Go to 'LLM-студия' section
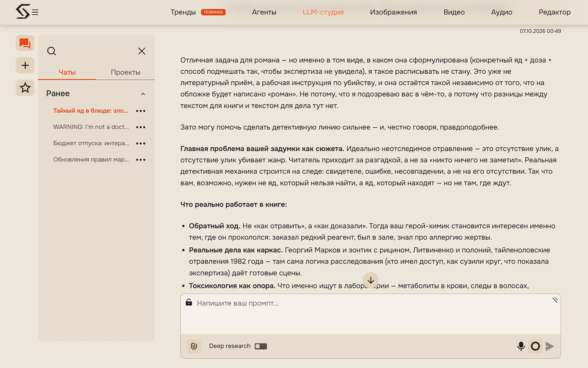This screenshot has height=368, width=588. coord(323,12)
